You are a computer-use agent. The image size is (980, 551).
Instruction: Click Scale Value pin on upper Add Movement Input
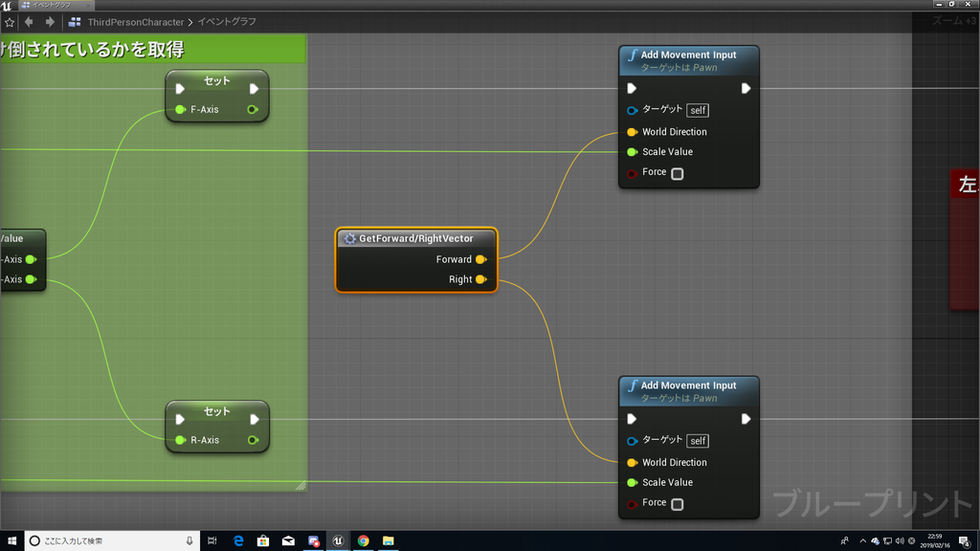point(632,152)
